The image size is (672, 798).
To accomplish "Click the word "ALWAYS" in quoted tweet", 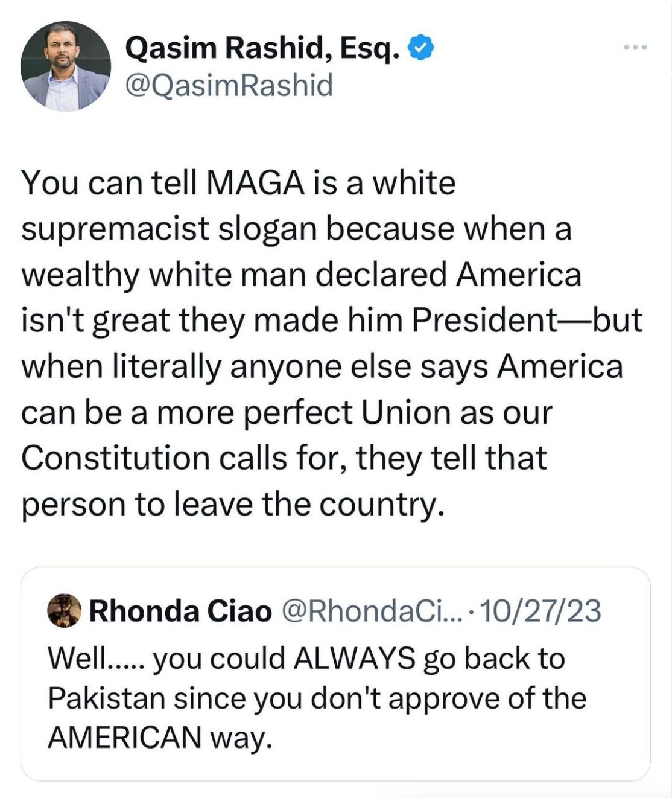I will tap(354, 659).
